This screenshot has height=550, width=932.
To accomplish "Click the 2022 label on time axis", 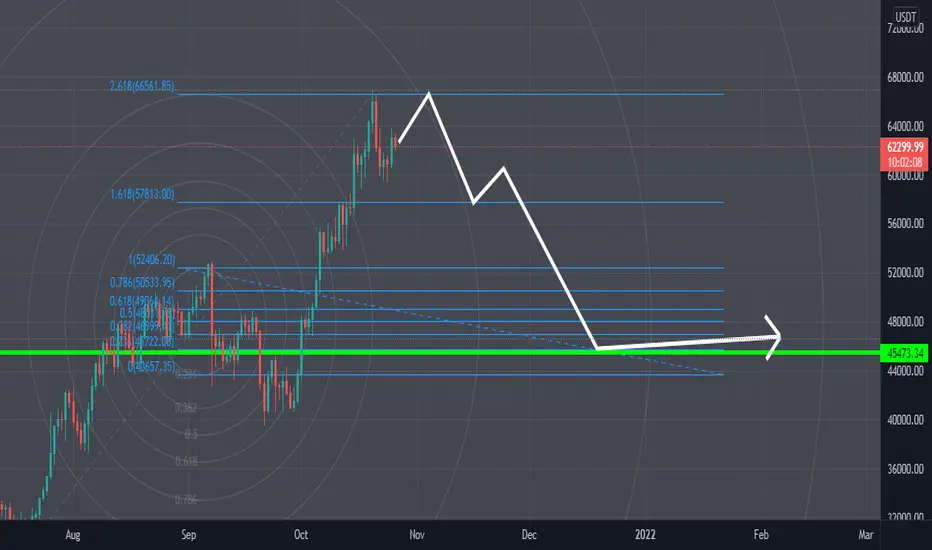I will [645, 535].
